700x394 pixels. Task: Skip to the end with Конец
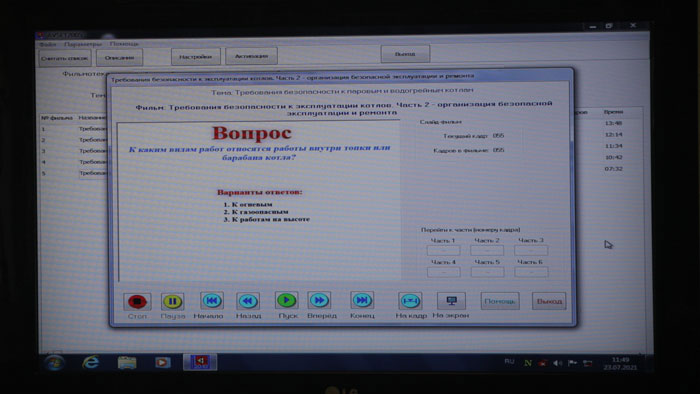362,300
